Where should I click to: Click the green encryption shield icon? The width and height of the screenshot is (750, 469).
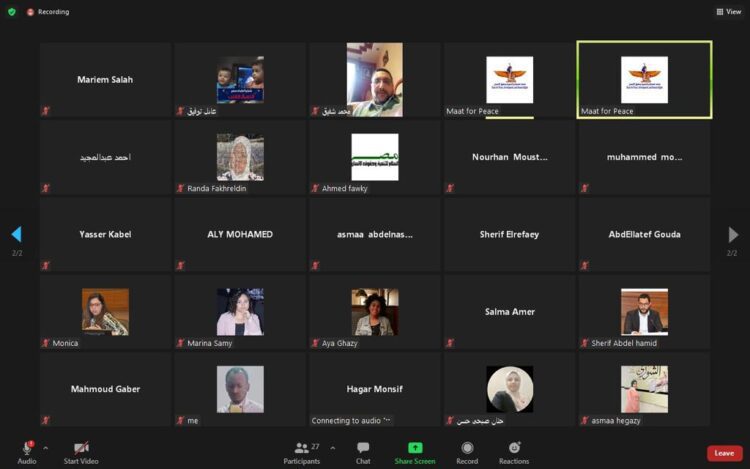click(x=12, y=12)
